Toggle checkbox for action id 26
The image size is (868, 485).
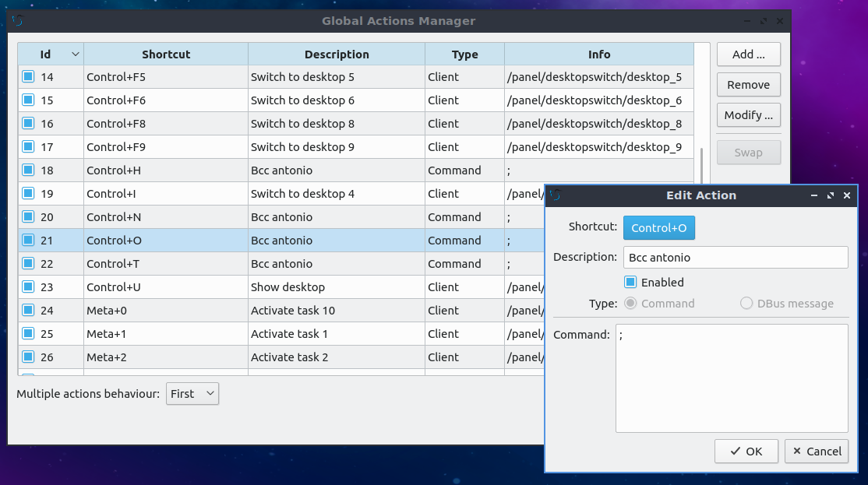click(x=28, y=357)
